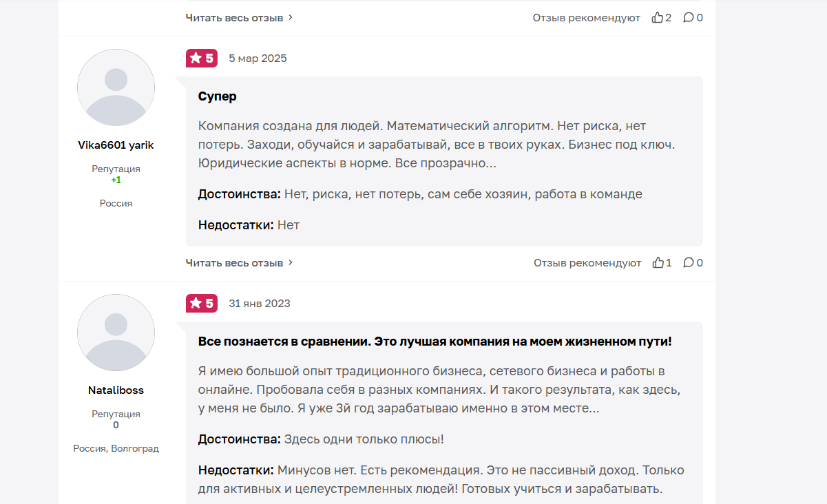Click "Здесь одни только плюсы!" text
The image size is (827, 504).
(364, 439)
